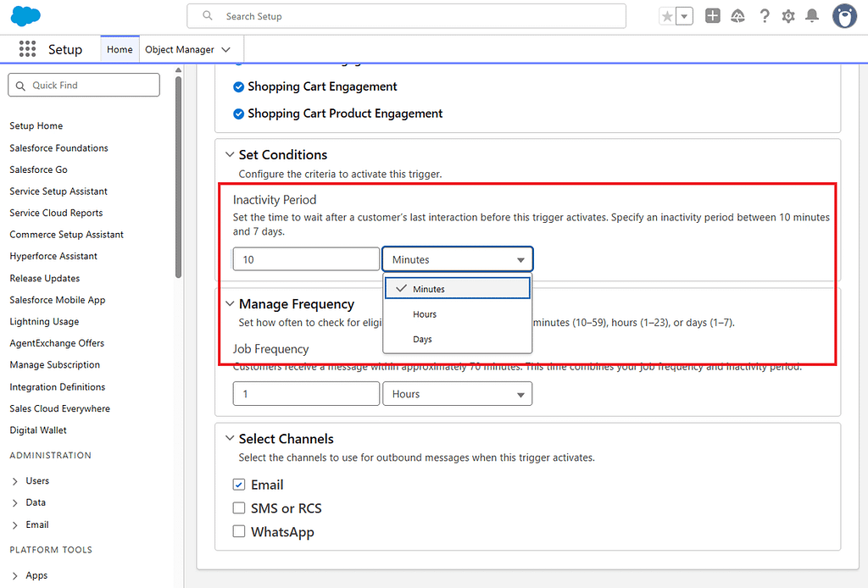Expand the Email tree node in sidebar
Image resolution: width=868 pixels, height=588 pixels.
pos(15,525)
